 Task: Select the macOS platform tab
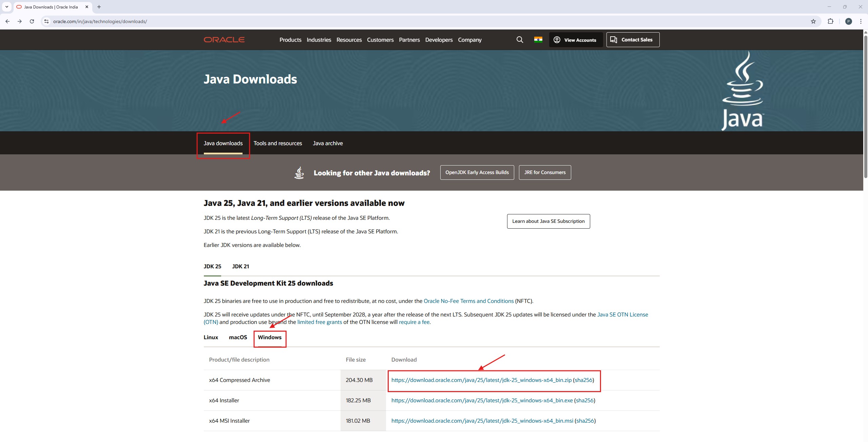(x=238, y=337)
